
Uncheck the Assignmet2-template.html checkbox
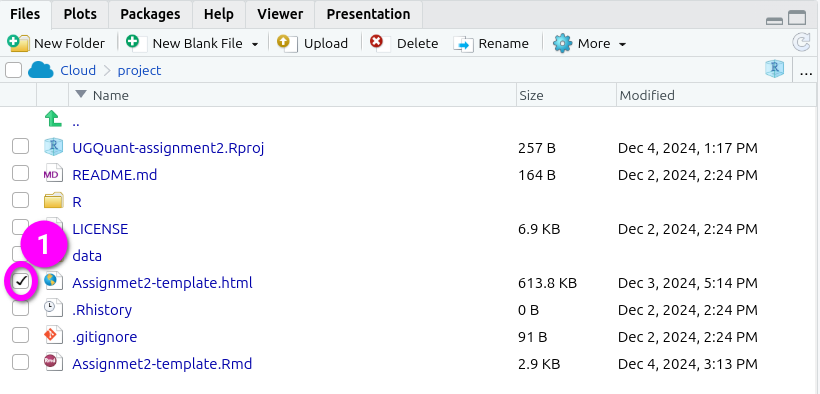point(20,282)
